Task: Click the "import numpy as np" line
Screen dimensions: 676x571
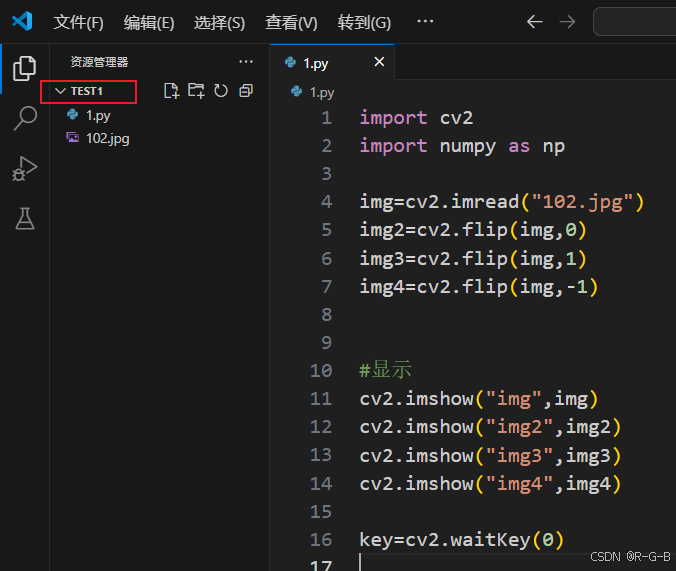Action: (x=462, y=146)
